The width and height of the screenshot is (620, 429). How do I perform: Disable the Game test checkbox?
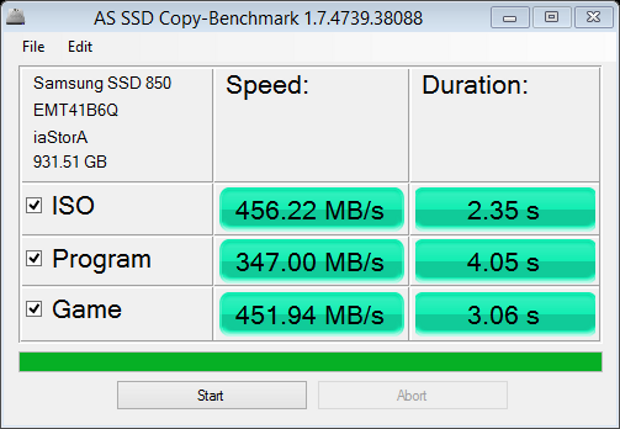coord(34,310)
